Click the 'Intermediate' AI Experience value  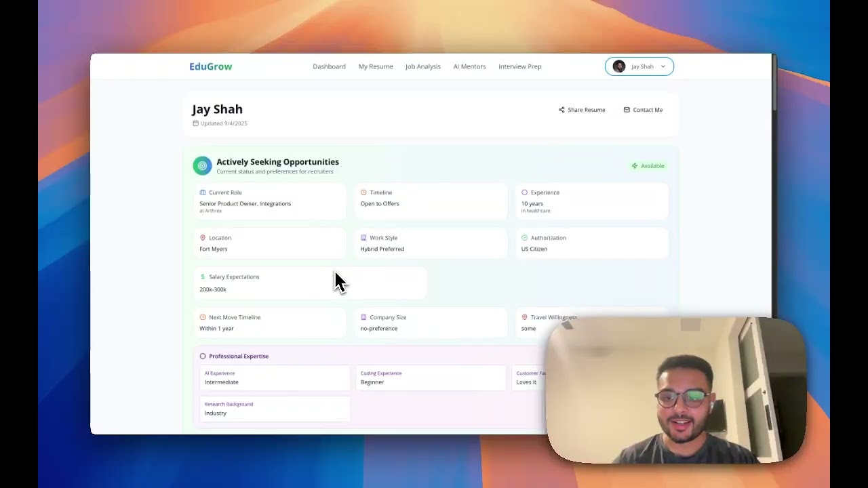222,382
